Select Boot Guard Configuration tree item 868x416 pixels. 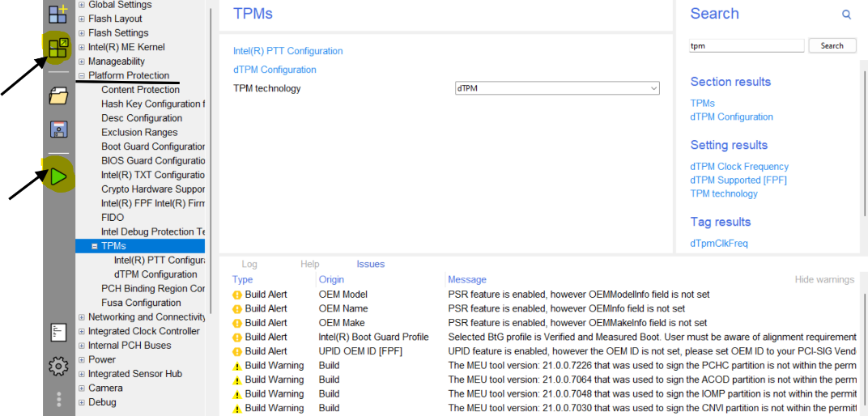[152, 146]
